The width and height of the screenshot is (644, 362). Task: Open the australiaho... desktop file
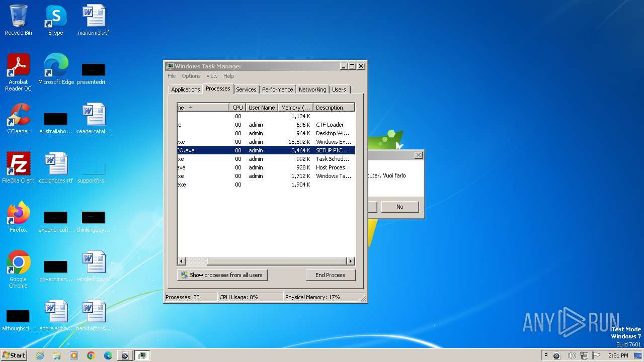(56, 123)
